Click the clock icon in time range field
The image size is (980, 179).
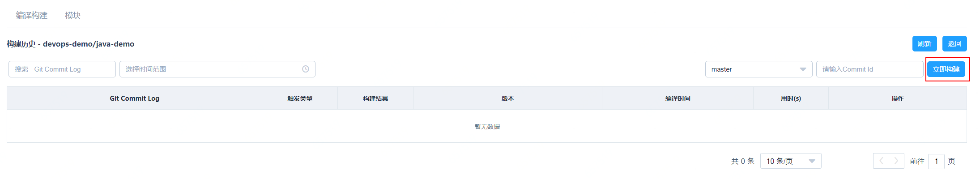click(306, 69)
